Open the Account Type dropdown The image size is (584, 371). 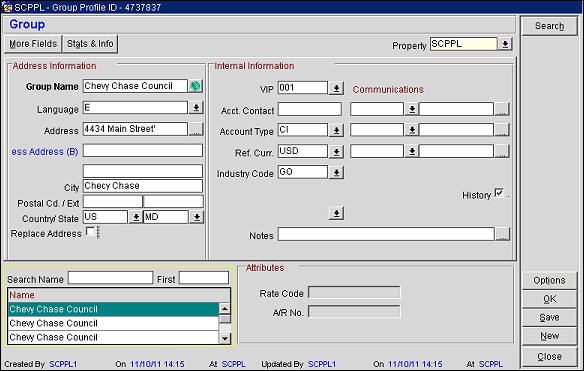tap(336, 130)
